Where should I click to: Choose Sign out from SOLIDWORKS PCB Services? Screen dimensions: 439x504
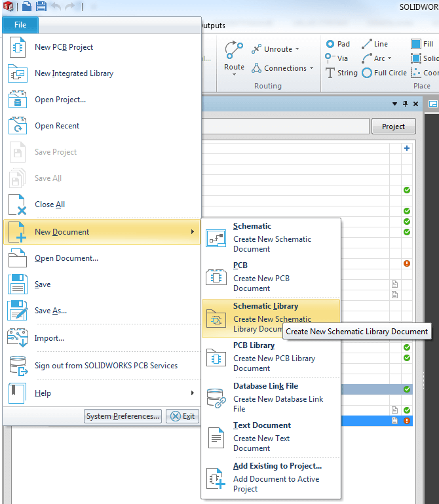102,366
